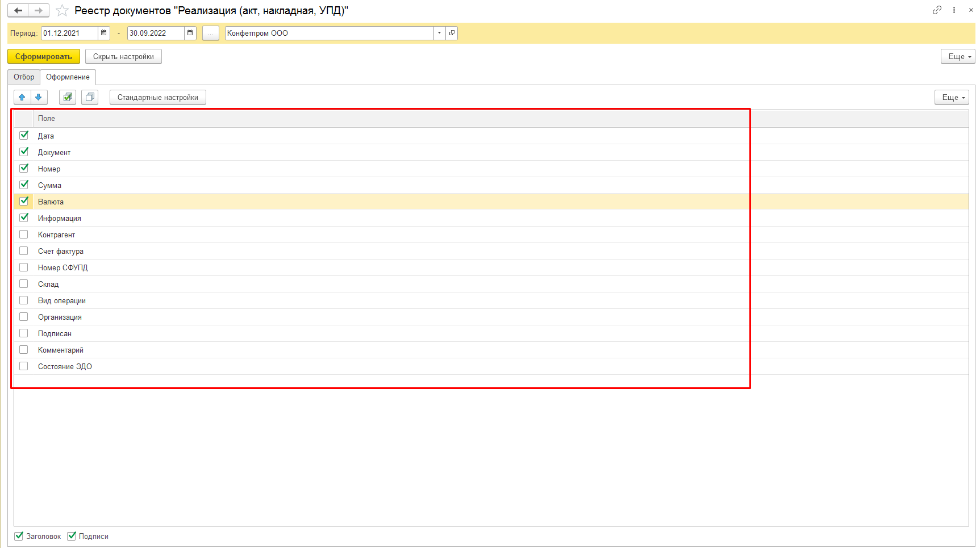Image resolution: width=980 pixels, height=548 pixels.
Task: Close the report window
Action: 971,10
